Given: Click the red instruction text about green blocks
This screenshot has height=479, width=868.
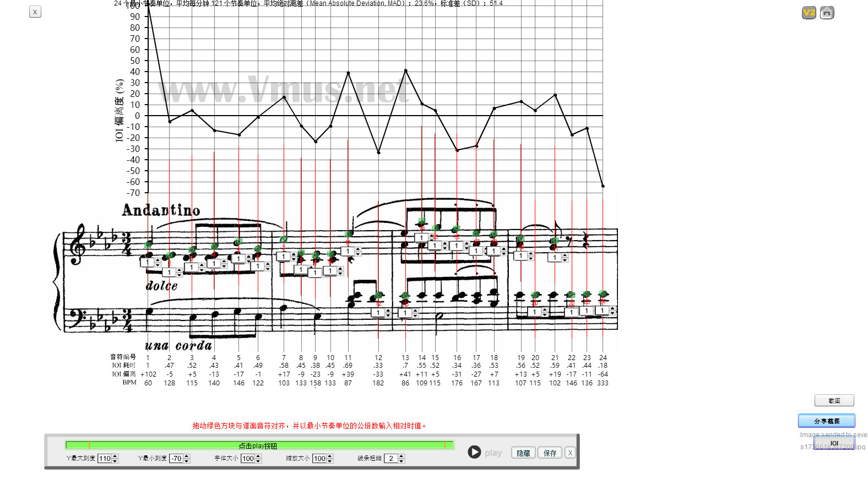Looking at the screenshot, I should [x=310, y=426].
